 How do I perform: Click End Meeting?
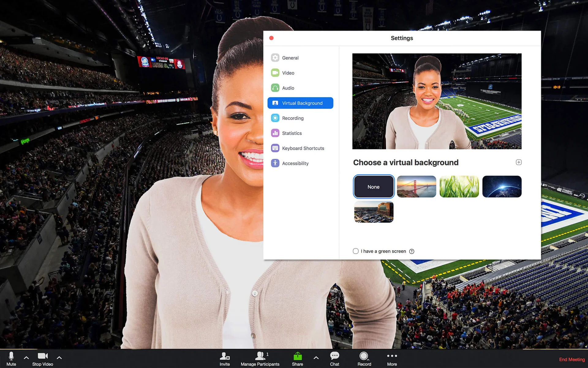point(572,359)
